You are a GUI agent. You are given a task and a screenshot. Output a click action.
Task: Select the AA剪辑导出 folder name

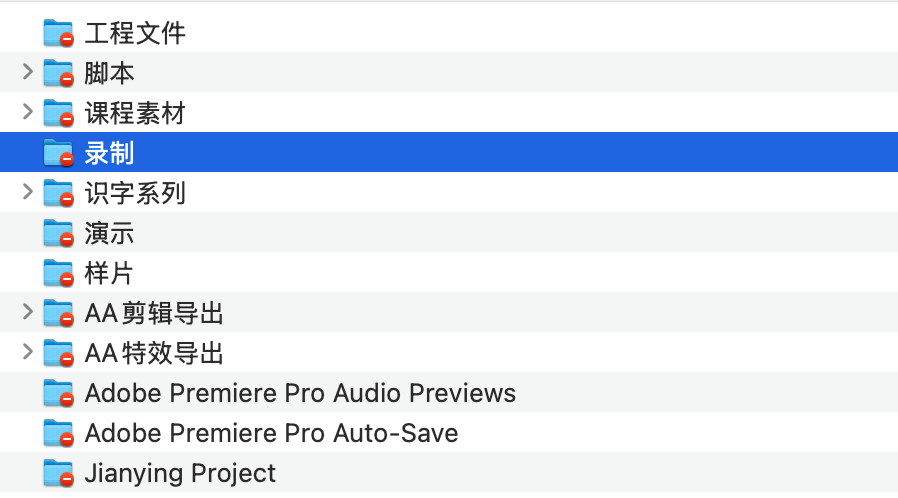[154, 313]
